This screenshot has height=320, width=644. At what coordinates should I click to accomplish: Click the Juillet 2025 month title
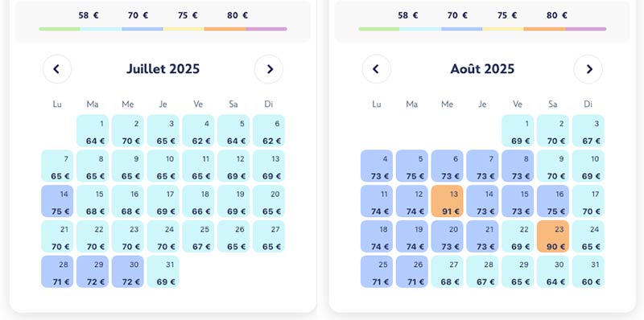click(x=163, y=69)
